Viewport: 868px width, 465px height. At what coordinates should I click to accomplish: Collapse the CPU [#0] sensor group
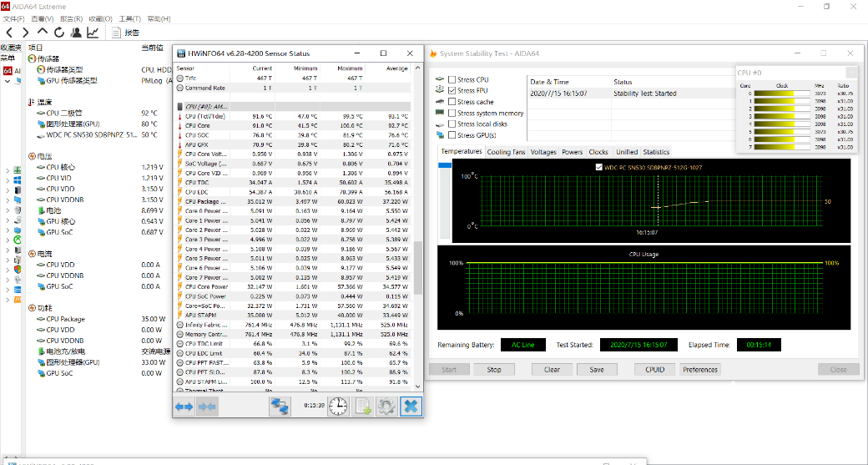coord(180,107)
